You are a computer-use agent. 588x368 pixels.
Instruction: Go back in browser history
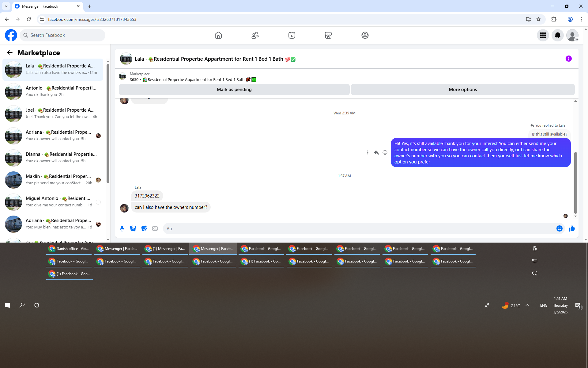pos(7,19)
